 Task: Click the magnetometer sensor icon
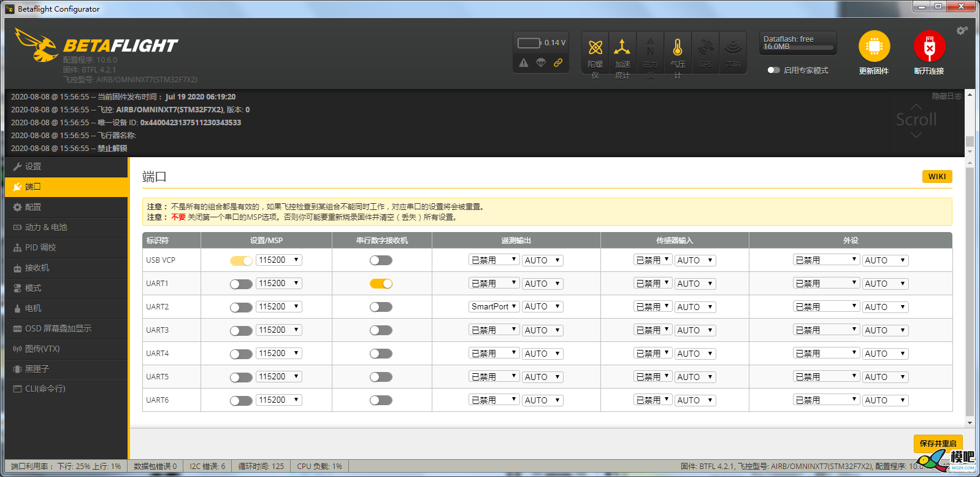pyautogui.click(x=650, y=47)
